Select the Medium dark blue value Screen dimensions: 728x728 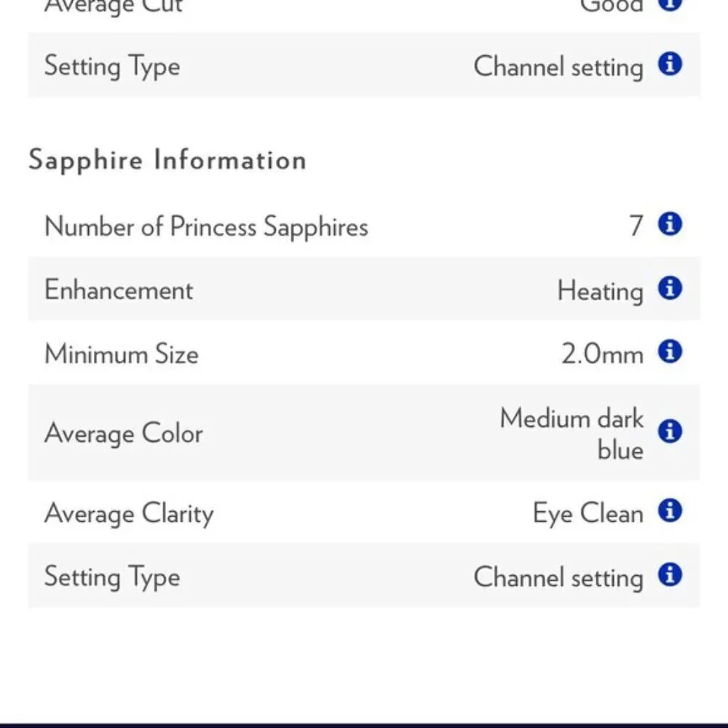click(x=571, y=434)
